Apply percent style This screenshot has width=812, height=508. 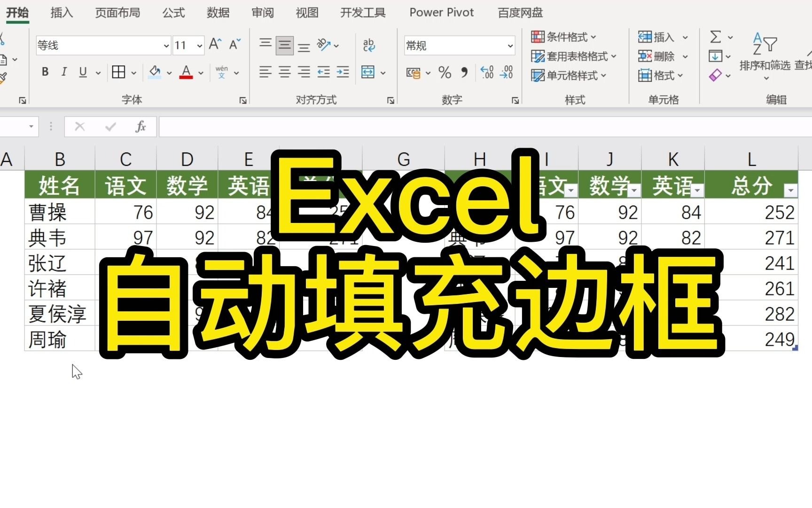445,72
